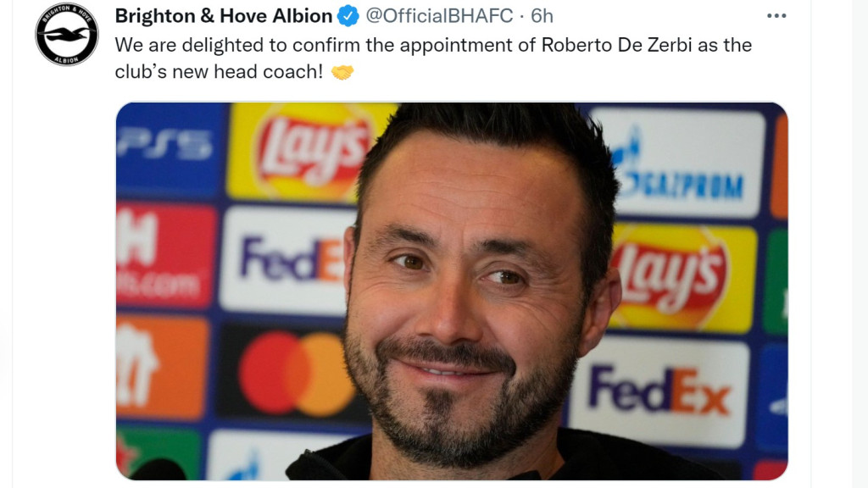Click the PS5 logo in the photo
Screen dimensions: 868x488
pos(166,145)
